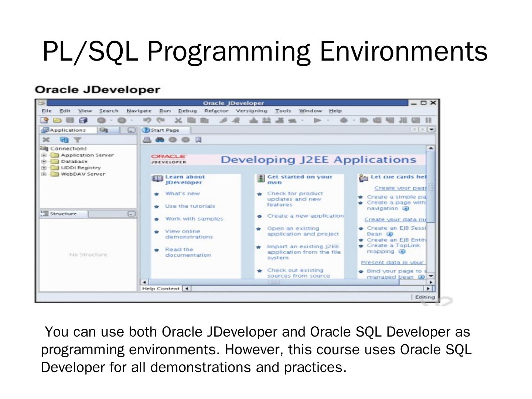Click the Editing status bar label

pos(424,297)
